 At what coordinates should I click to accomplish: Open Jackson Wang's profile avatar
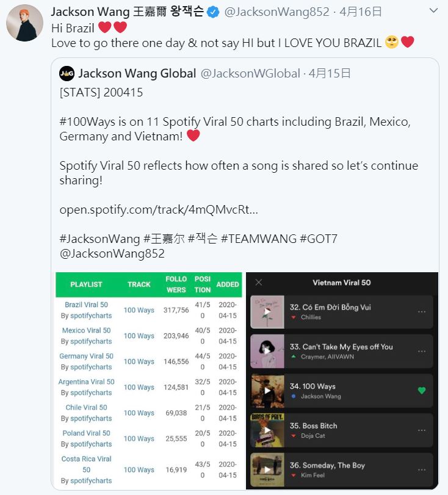pyautogui.click(x=24, y=23)
